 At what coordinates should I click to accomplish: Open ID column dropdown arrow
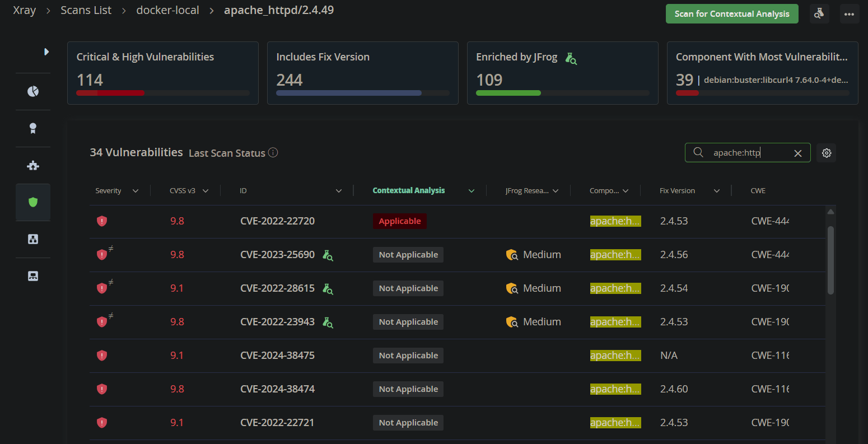(339, 191)
